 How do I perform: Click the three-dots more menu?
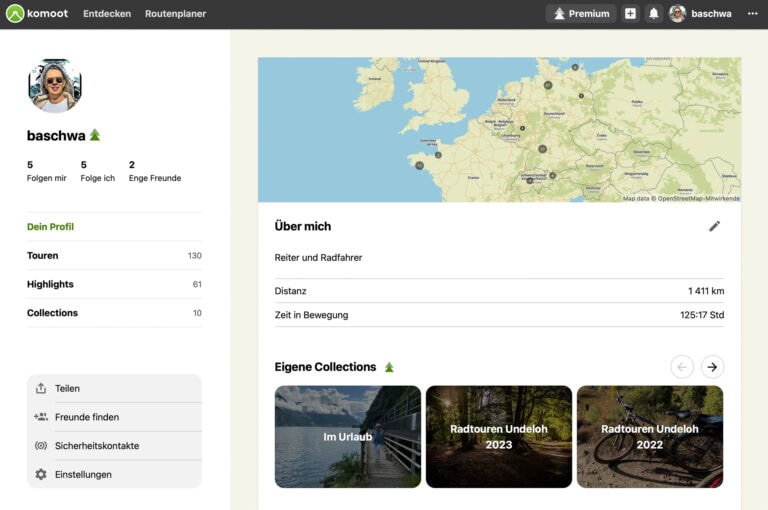(x=753, y=14)
